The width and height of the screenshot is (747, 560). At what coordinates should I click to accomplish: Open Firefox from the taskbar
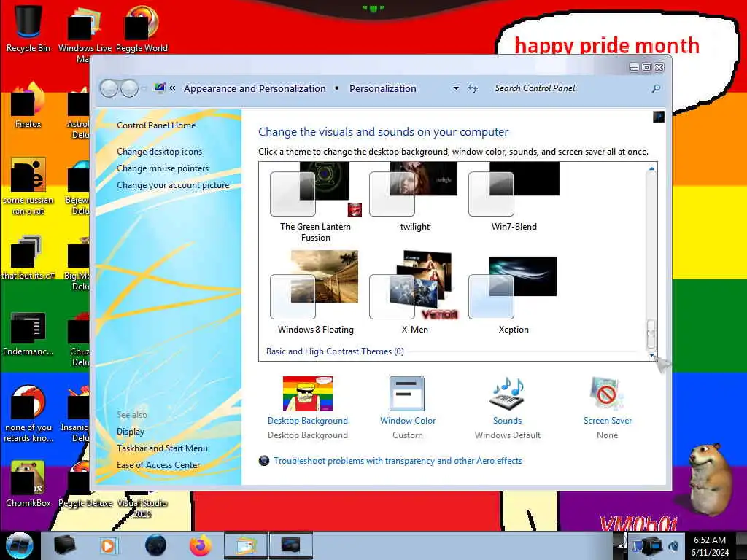click(201, 545)
